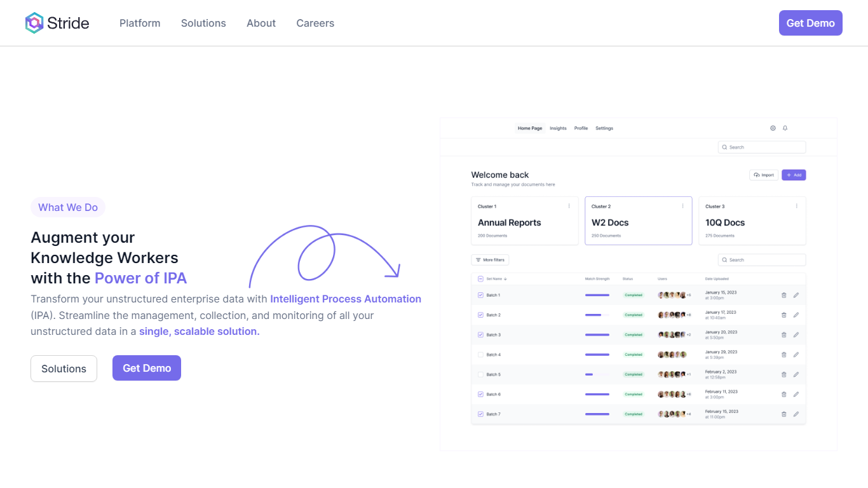Screen dimensions: 868x488
Task: Click the notification bell icon
Action: (x=785, y=128)
